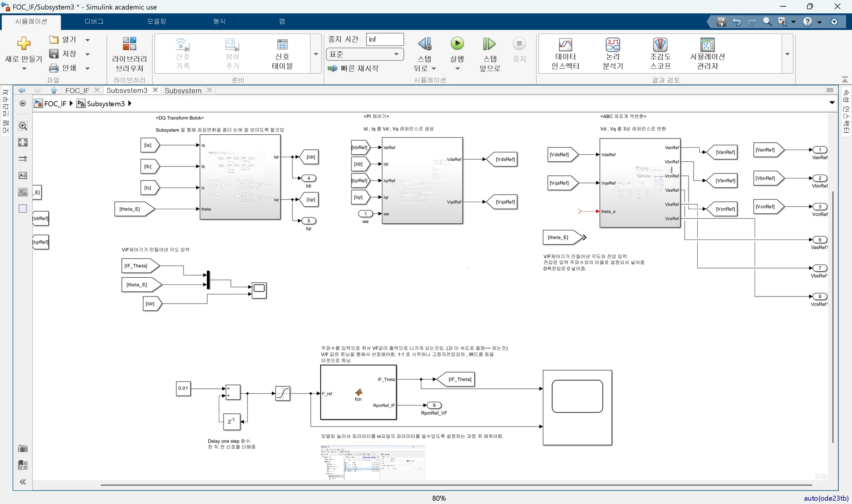
Task: Expand the Save options arrow
Action: 87,54
